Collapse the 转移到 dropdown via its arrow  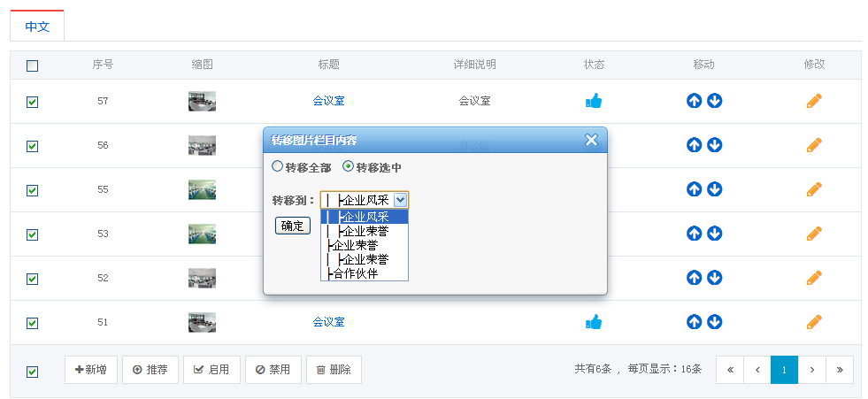point(400,200)
